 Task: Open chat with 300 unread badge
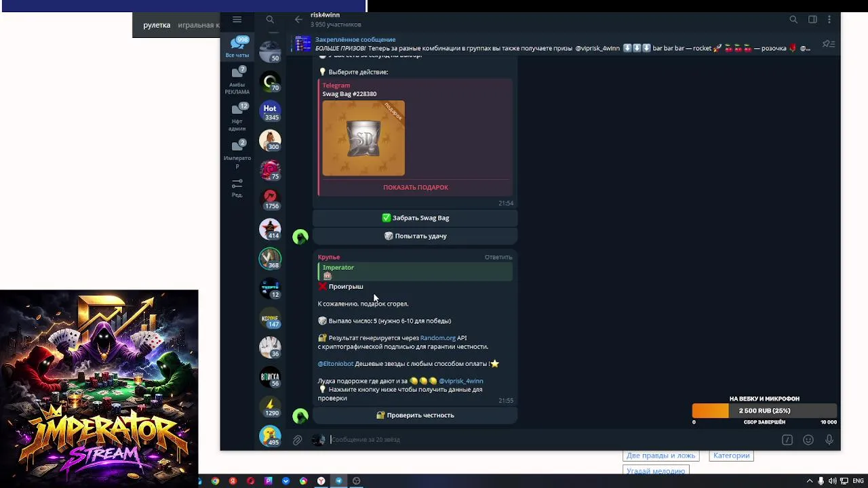pyautogui.click(x=270, y=140)
